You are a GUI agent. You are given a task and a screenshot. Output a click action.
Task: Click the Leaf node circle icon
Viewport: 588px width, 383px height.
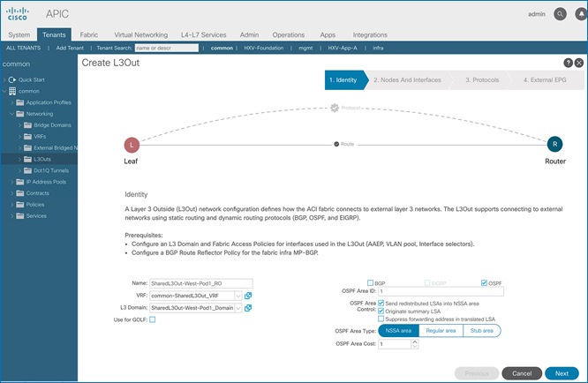tap(132, 145)
